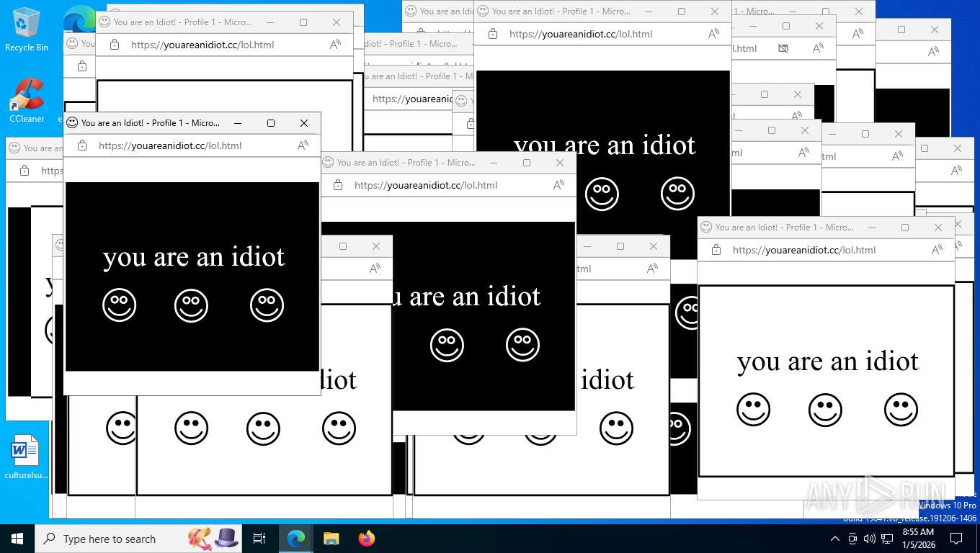The height and width of the screenshot is (553, 980).
Task: Click Read aloud icon in the three-smiley black window
Action: [303, 145]
